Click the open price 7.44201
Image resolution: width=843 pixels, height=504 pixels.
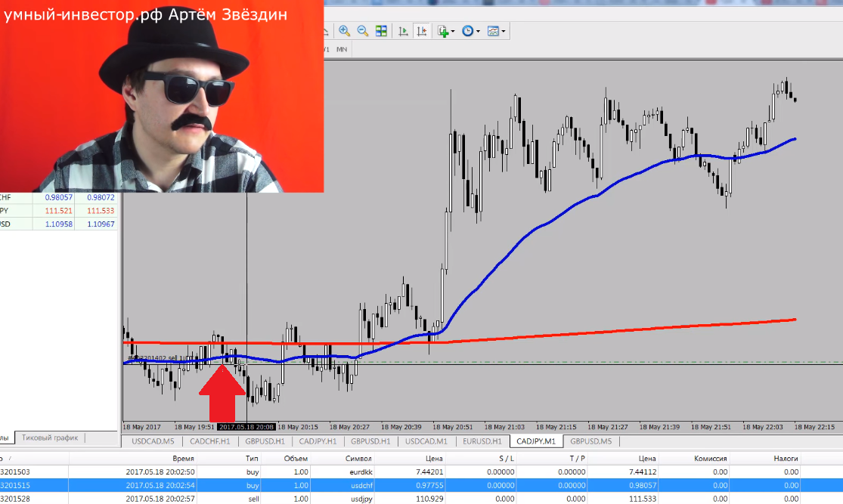(429, 472)
